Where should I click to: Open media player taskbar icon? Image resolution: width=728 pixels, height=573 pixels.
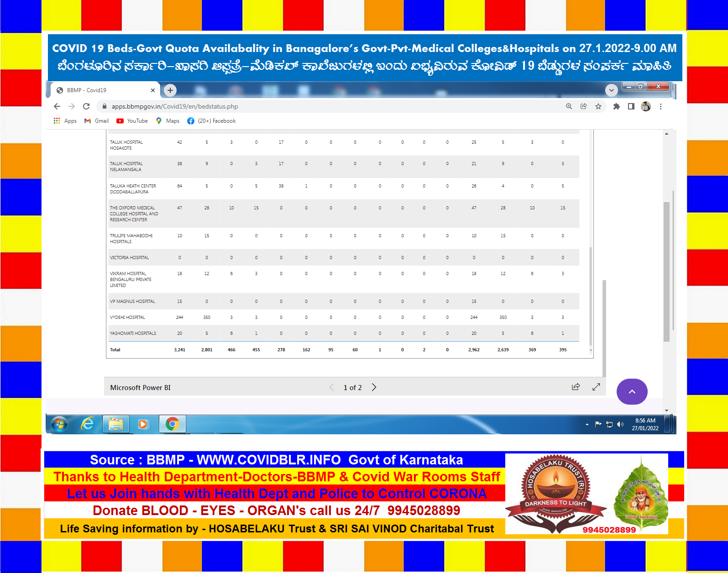click(143, 424)
